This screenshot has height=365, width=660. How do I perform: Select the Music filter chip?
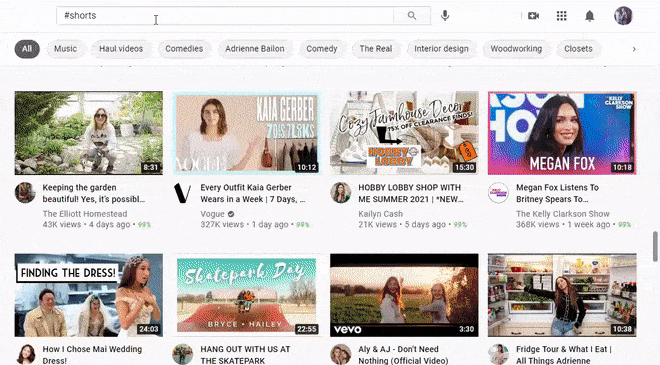[66, 49]
